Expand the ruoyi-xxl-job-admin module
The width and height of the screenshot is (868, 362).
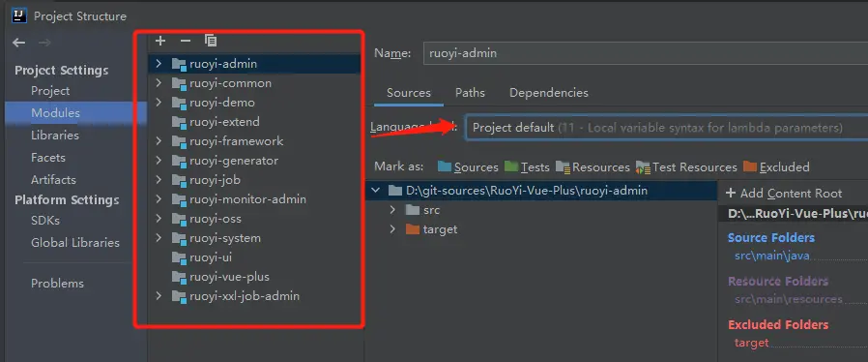click(x=159, y=296)
